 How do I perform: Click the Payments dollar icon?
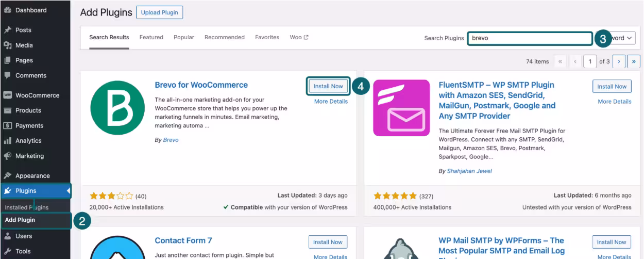[8, 125]
